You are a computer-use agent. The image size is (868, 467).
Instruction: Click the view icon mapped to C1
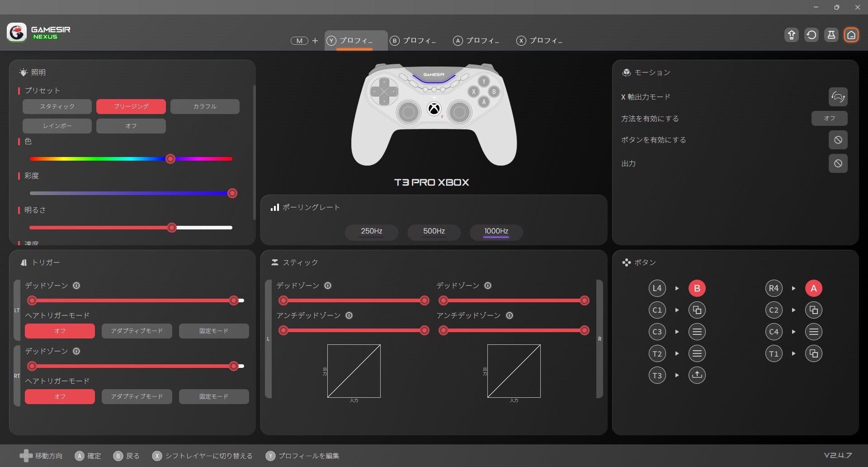[697, 310]
